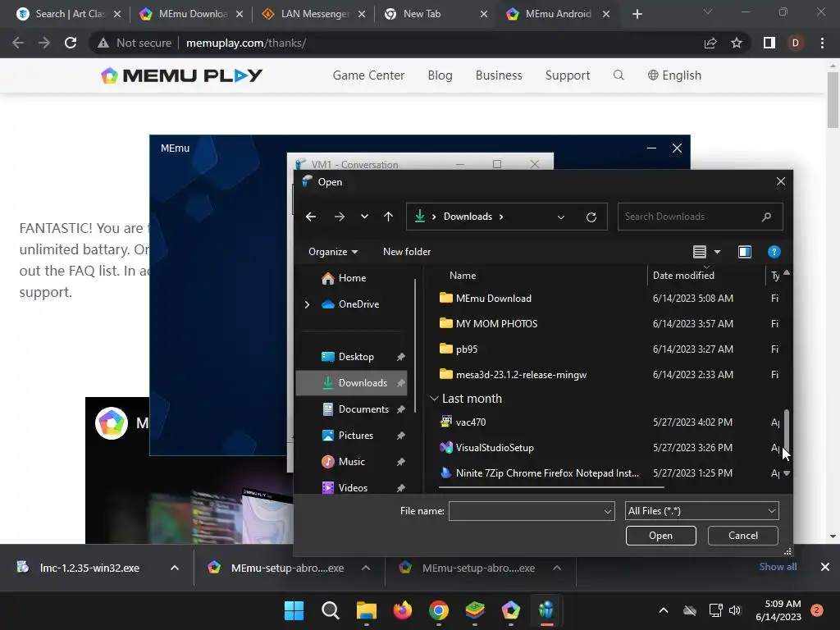Open the Chrome three-dot menu

point(822,43)
